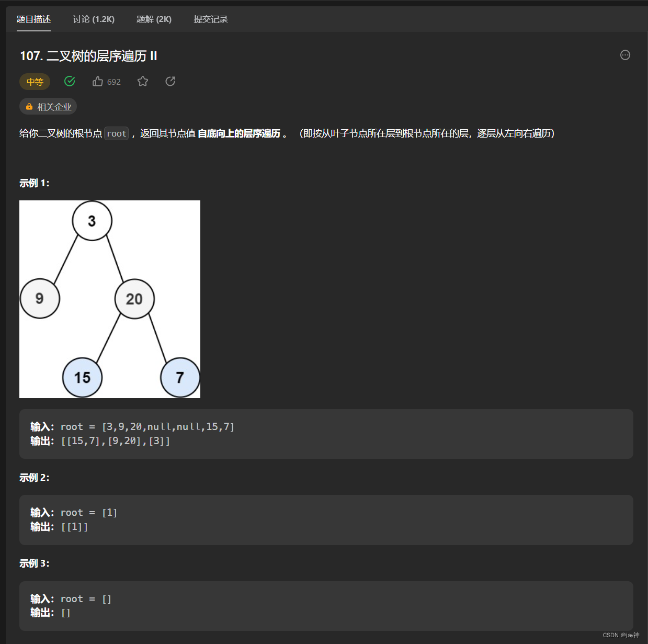The height and width of the screenshot is (644, 648).
Task: Switch to the 题目描述 tab
Action: click(x=33, y=19)
